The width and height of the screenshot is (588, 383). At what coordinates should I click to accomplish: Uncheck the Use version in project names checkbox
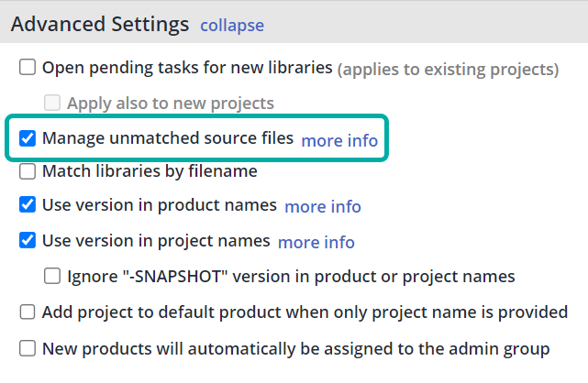pyautogui.click(x=28, y=241)
